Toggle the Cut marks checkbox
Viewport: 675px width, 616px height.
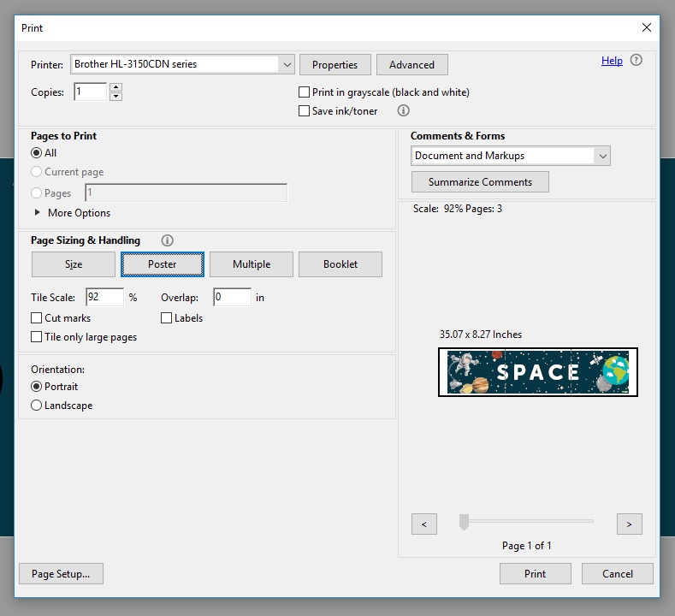[x=37, y=318]
